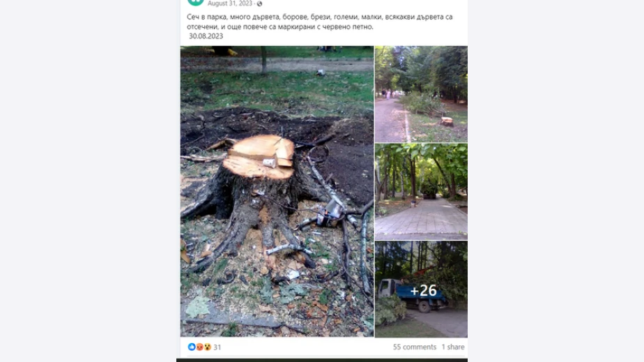
Task: Click the Wow reaction icon
Action: (x=207, y=347)
